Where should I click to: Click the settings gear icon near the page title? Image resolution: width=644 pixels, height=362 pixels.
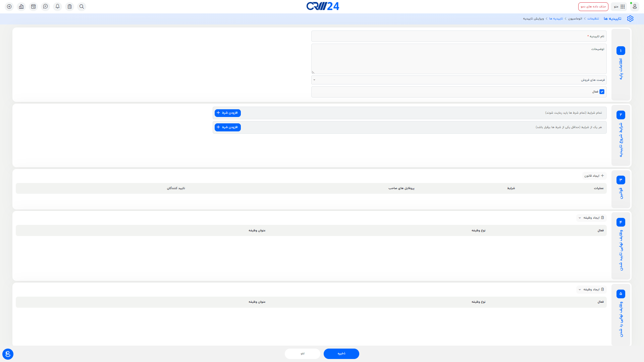coord(630,18)
